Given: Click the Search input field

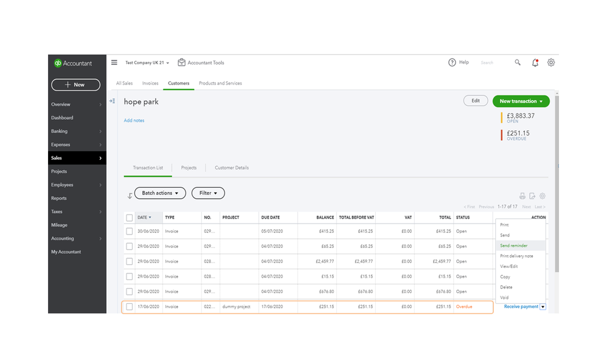Looking at the screenshot, I should 493,63.
